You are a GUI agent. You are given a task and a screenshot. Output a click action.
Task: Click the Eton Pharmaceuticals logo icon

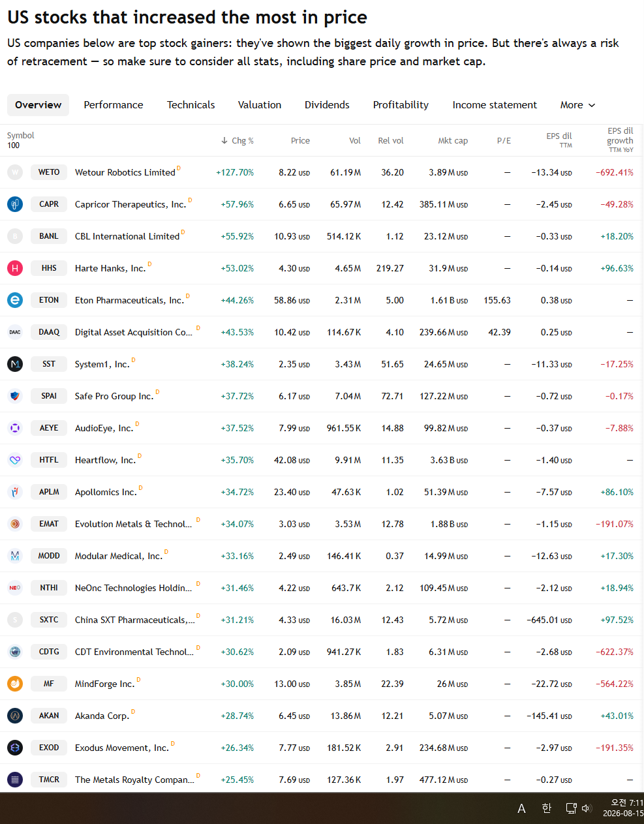tap(15, 300)
